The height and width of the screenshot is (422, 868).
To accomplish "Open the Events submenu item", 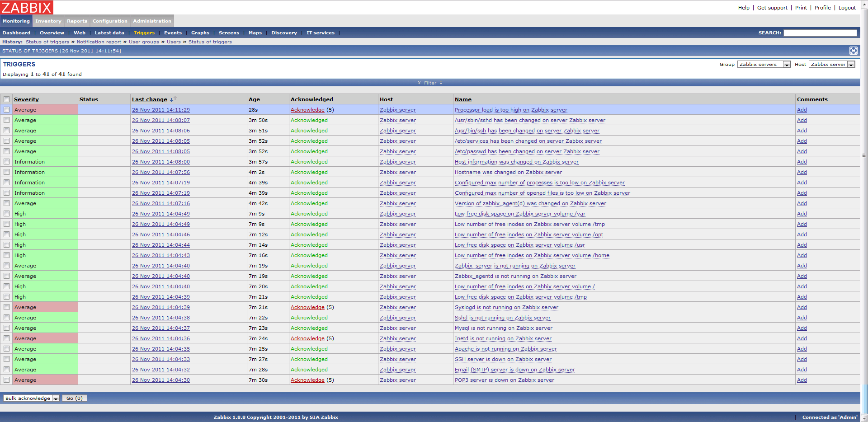I will [x=173, y=33].
